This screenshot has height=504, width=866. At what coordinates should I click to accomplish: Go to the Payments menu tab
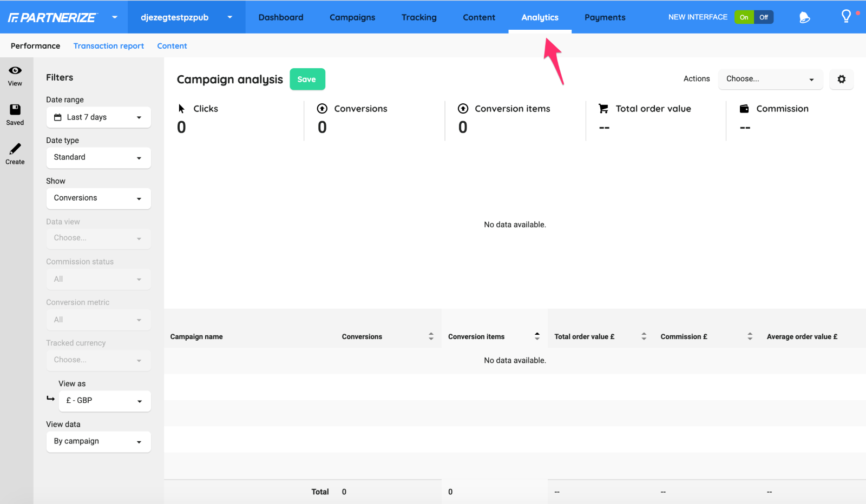click(x=605, y=17)
